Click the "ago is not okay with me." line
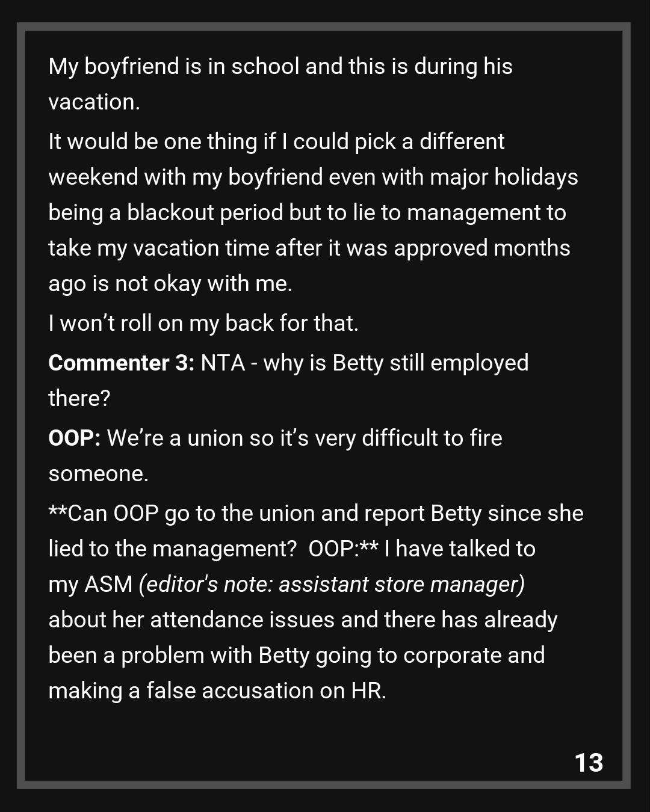 (x=170, y=283)
